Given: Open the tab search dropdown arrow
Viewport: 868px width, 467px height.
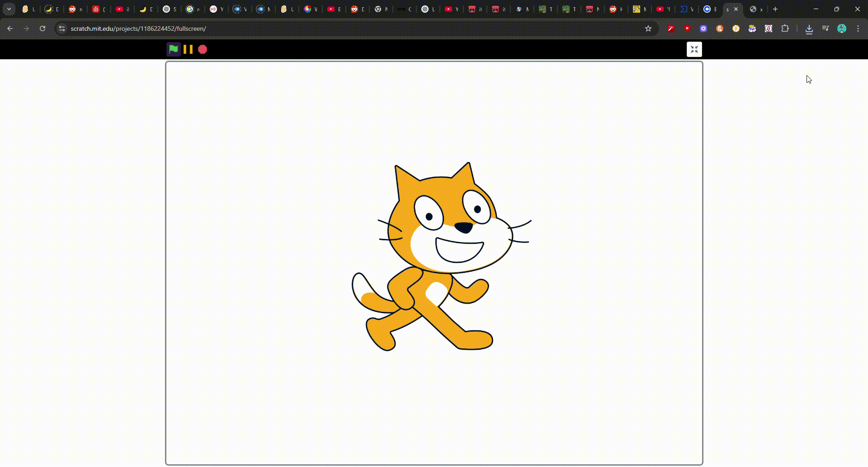Looking at the screenshot, I should point(9,9).
